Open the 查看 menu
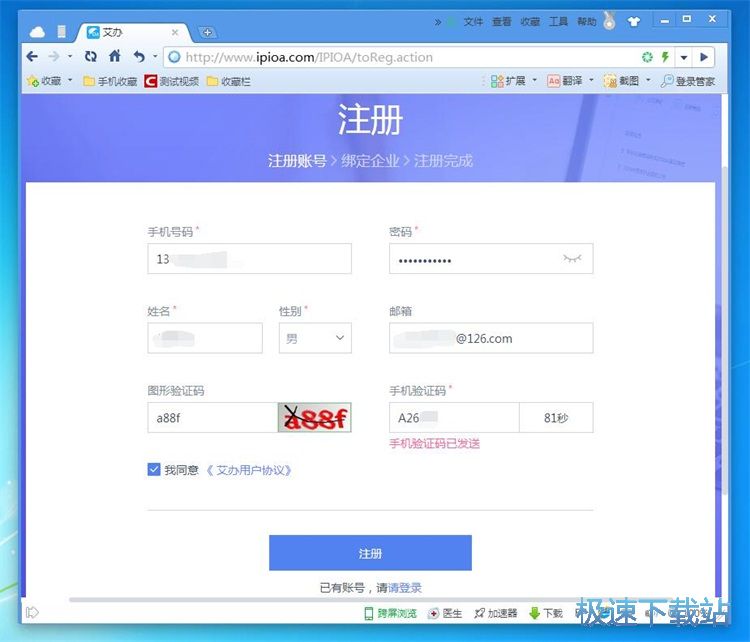This screenshot has width=750, height=642. 501,22
